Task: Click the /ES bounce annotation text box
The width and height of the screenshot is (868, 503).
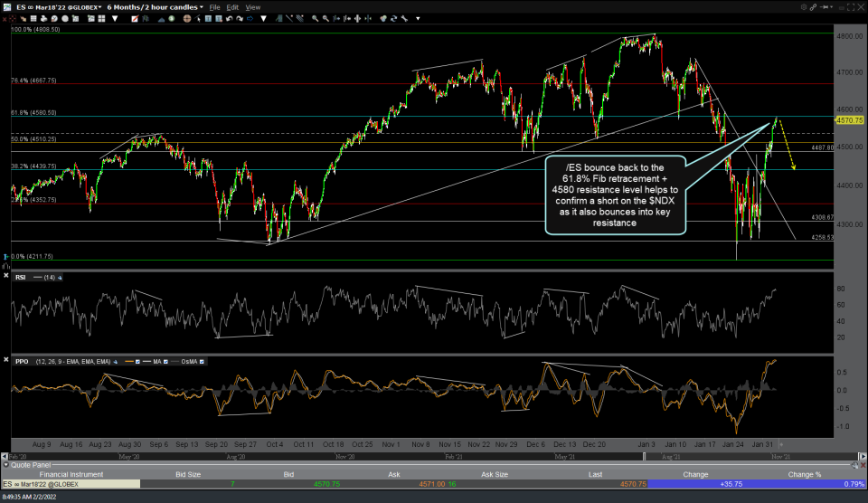Action: pos(615,195)
